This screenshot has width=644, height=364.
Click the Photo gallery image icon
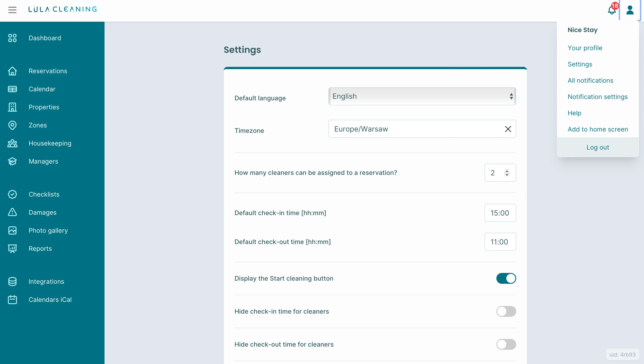click(12, 230)
